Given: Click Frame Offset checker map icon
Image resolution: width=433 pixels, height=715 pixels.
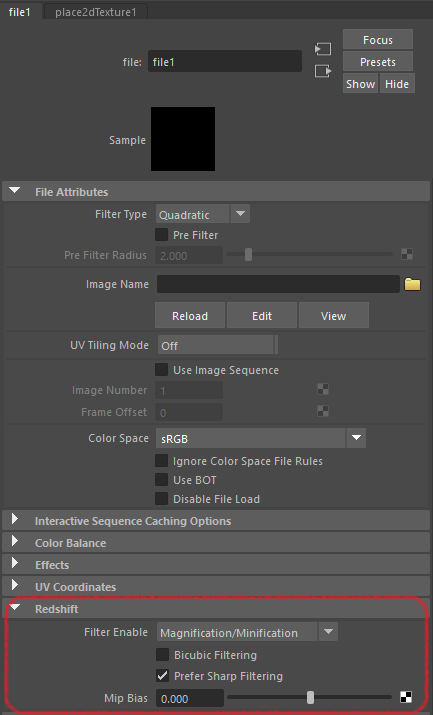Looking at the screenshot, I should tap(323, 411).
